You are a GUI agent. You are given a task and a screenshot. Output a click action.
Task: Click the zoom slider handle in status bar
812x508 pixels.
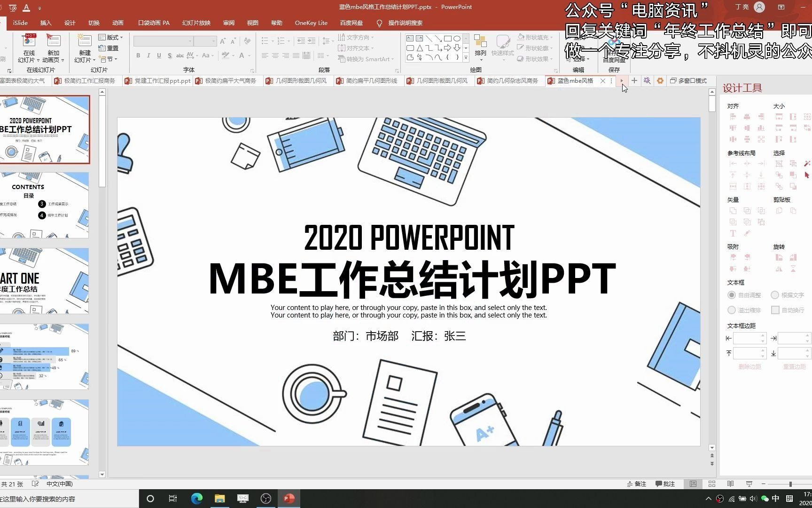790,484
